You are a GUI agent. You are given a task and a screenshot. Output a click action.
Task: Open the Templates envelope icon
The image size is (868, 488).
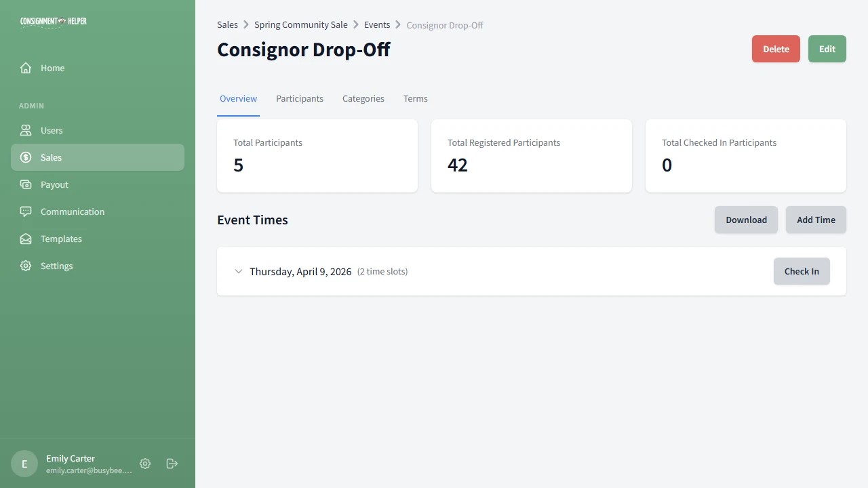coord(25,239)
